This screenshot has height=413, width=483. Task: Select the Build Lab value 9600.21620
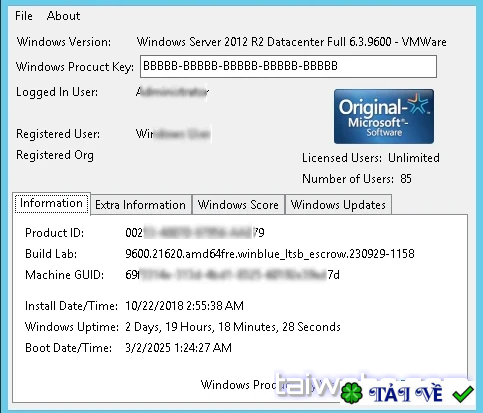click(270, 254)
